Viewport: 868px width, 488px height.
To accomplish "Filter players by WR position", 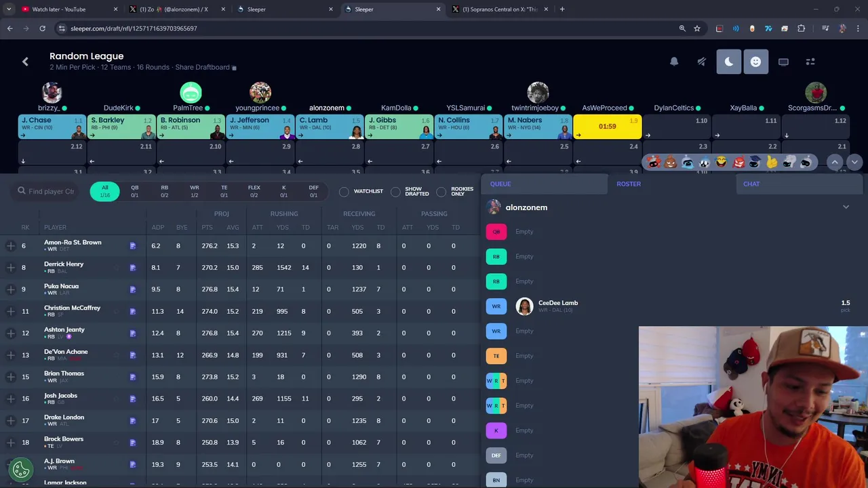I will (195, 191).
